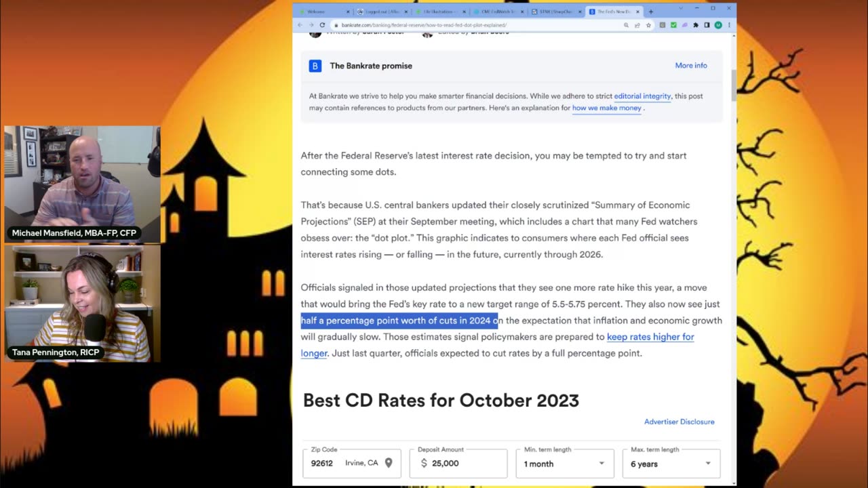Click the Deposit Amount field

tap(458, 463)
